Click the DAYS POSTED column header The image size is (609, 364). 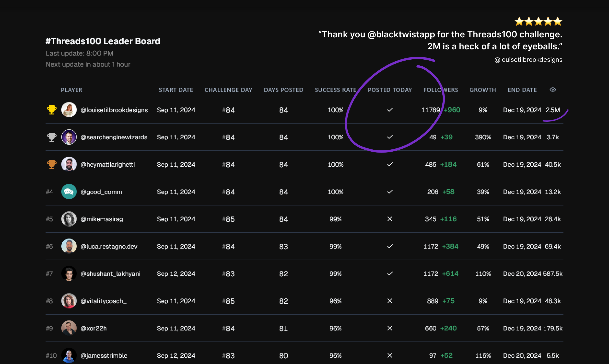[x=283, y=90]
